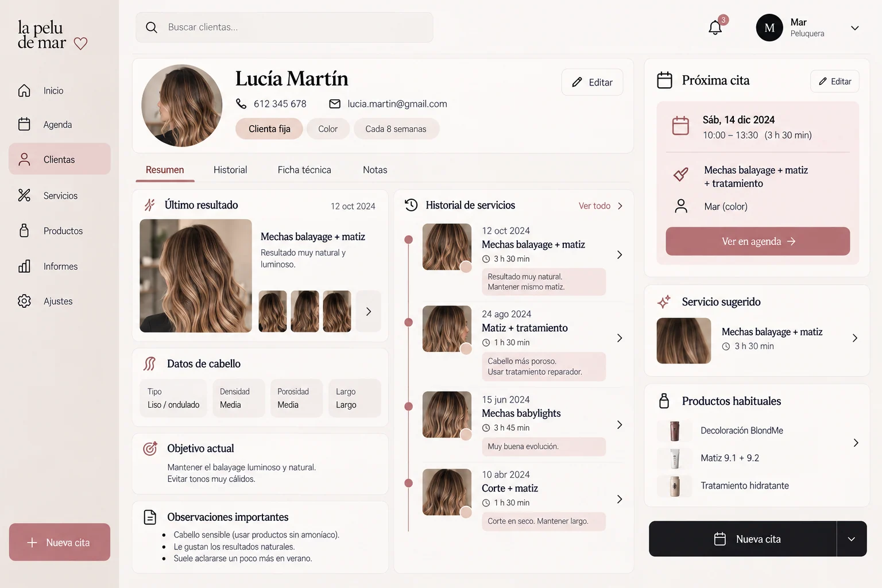Open the dropdown arrow beside dark Nueva cita
This screenshot has width=882, height=588.
coord(852,539)
